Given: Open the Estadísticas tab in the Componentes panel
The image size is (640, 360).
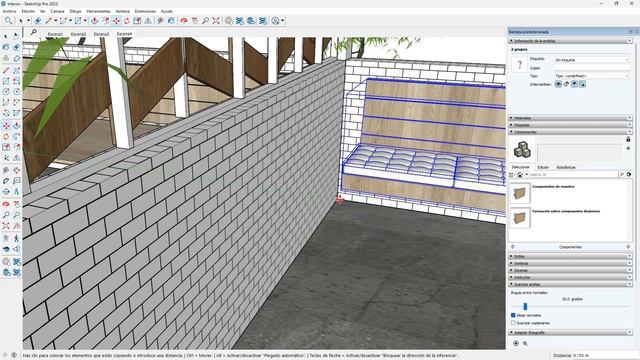Looking at the screenshot, I should tap(566, 167).
